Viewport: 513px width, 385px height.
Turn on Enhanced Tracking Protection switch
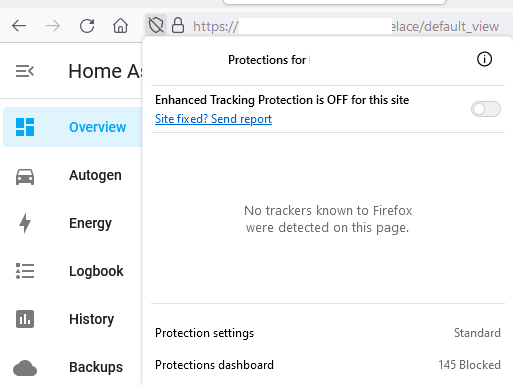[486, 109]
